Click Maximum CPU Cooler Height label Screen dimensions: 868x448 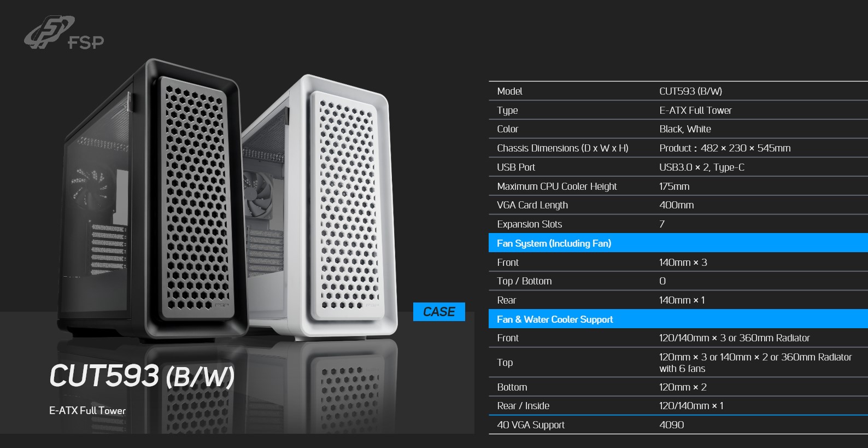click(556, 187)
